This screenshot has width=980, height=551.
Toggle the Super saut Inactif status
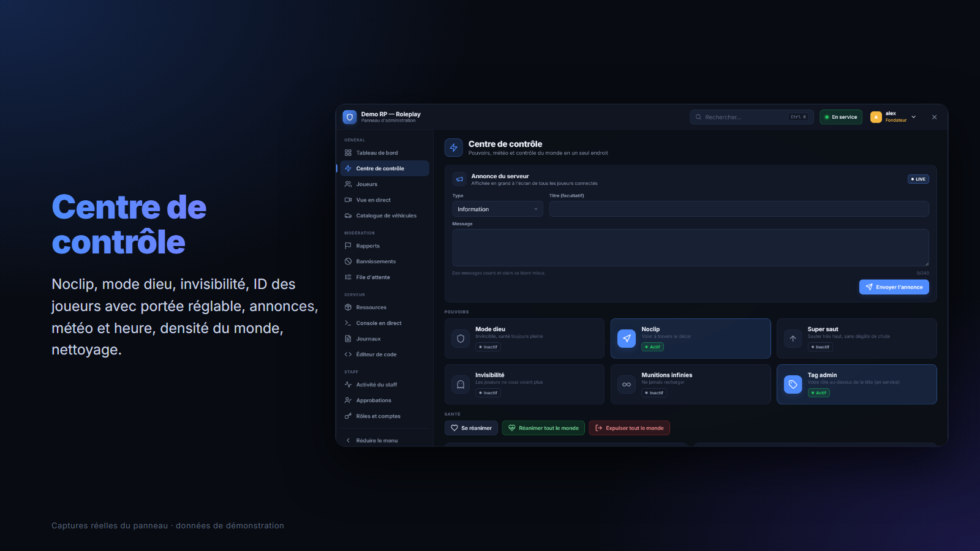click(x=820, y=347)
